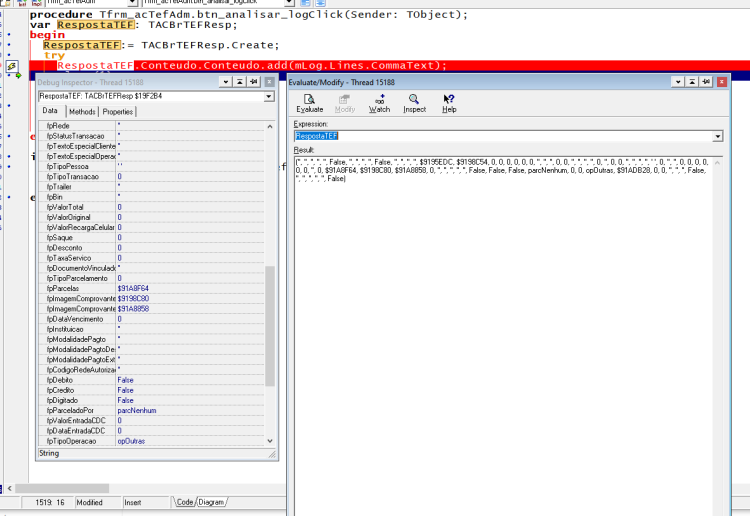Viewport: 750px width, 516px height.
Task: Select the fpDataEntradaCDC row
Action: [x=151, y=431]
